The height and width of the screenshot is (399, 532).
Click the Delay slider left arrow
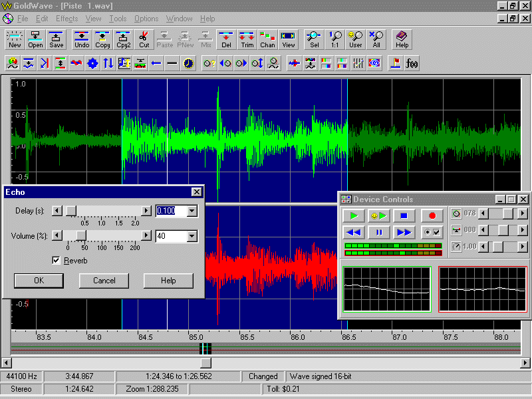tap(57, 211)
